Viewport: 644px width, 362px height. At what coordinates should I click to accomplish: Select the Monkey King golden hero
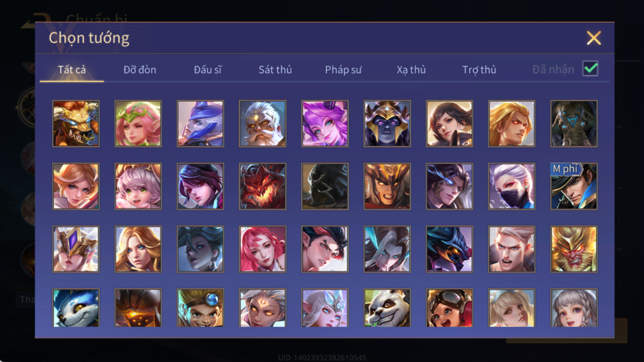574,249
